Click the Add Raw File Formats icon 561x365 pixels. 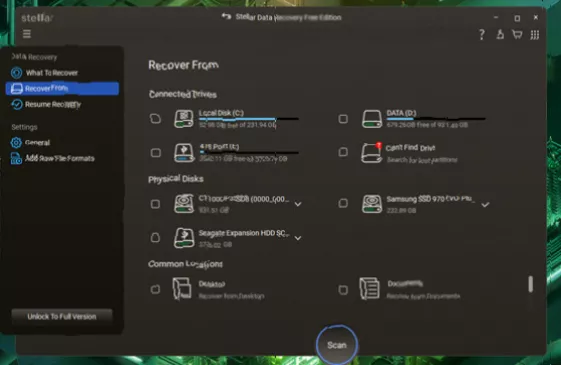click(x=16, y=159)
